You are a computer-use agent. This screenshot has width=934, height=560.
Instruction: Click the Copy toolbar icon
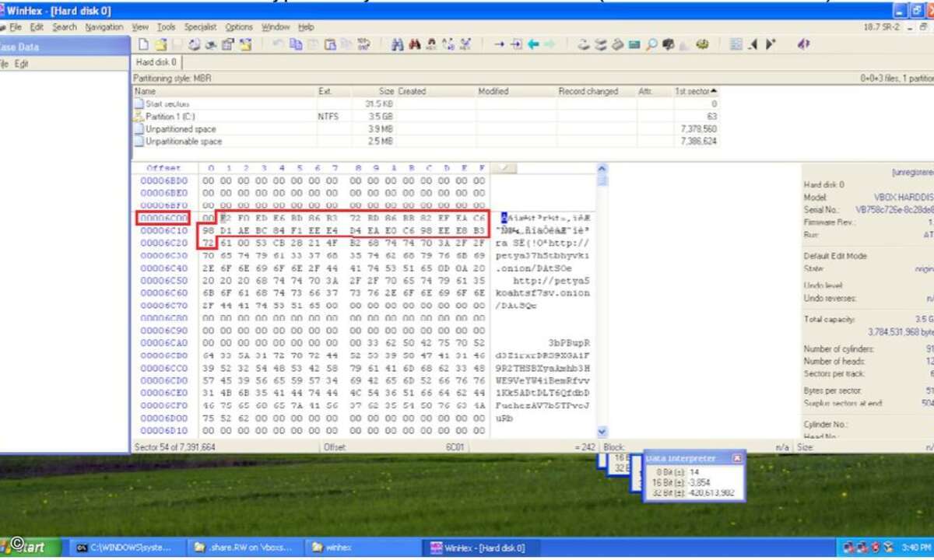pos(295,44)
